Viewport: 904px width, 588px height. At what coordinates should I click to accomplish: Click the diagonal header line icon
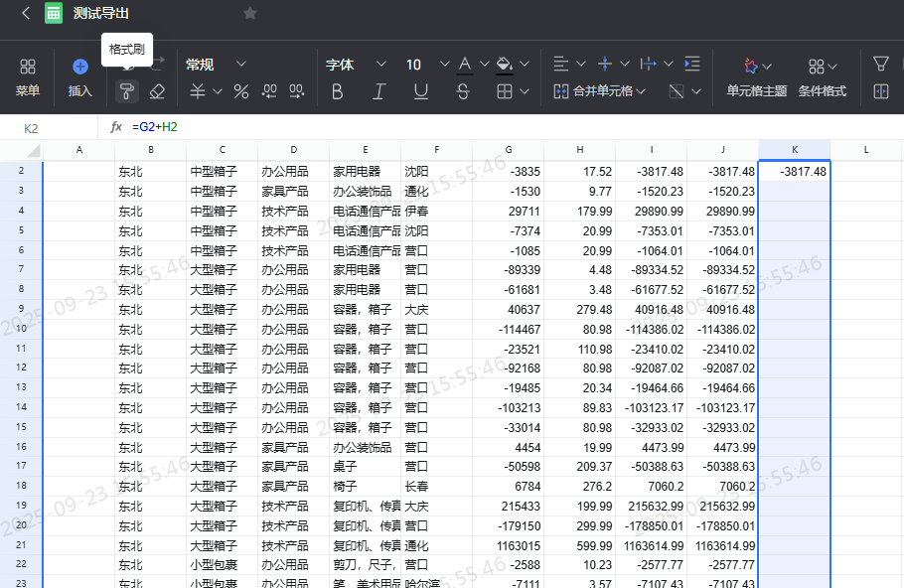677,91
